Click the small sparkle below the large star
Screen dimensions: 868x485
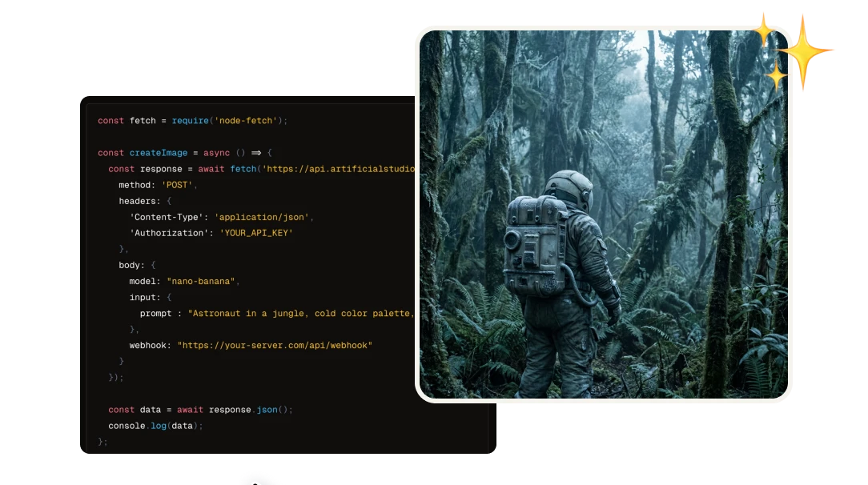[x=776, y=77]
